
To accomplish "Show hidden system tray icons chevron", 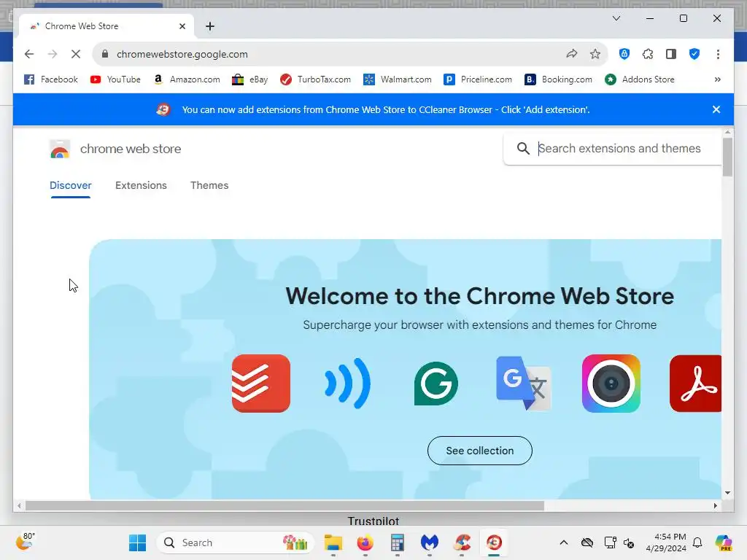I will pos(564,542).
